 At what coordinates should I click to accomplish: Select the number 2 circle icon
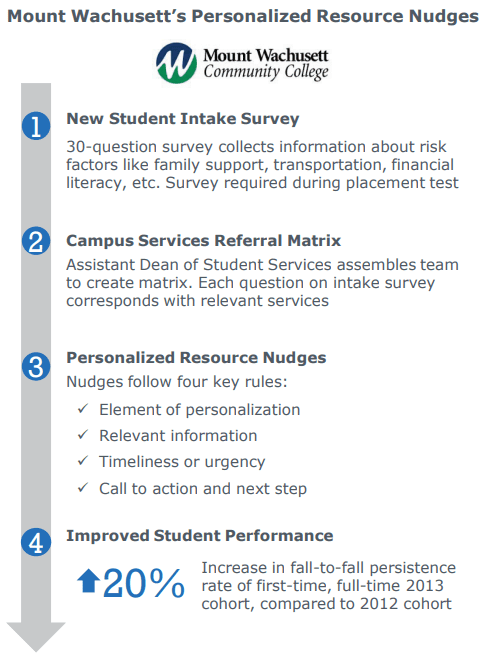point(36,241)
